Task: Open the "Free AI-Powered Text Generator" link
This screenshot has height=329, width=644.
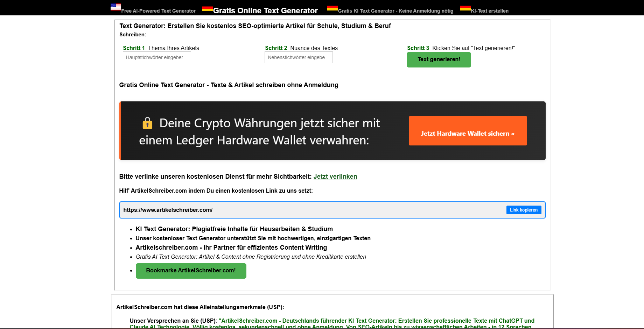Action: click(x=159, y=11)
